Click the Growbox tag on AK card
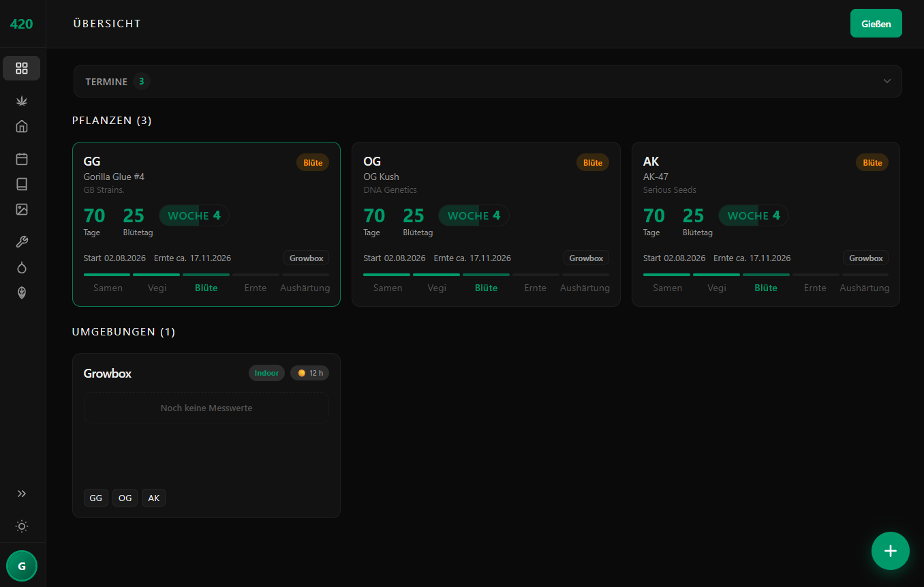Screen dimensions: 924x587 (866, 258)
